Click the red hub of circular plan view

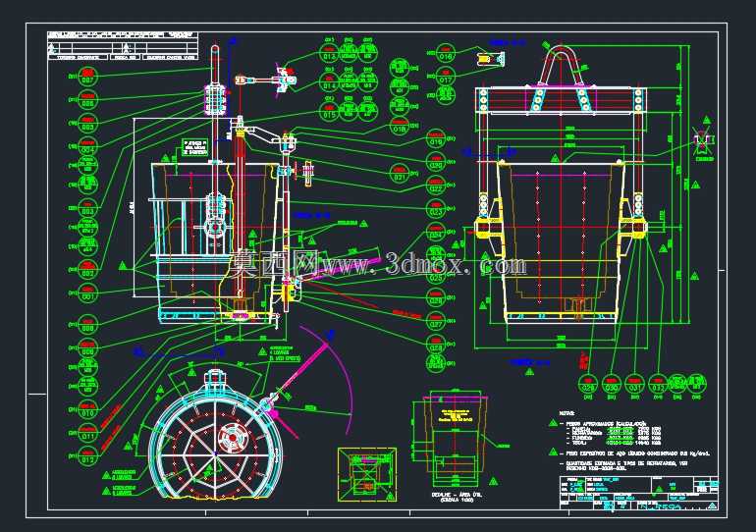click(233, 437)
